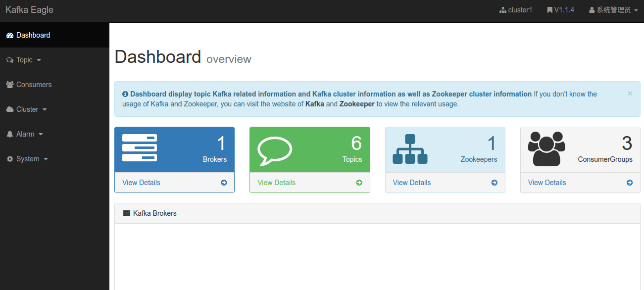The height and width of the screenshot is (290, 644).
Task: Open the Topic sidebar menu label
Action: tap(24, 60)
